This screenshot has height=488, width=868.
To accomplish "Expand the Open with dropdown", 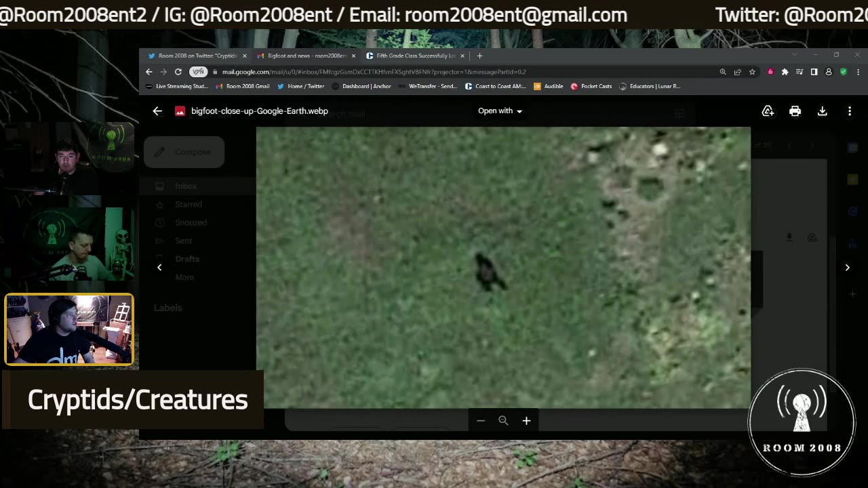I will coord(500,111).
